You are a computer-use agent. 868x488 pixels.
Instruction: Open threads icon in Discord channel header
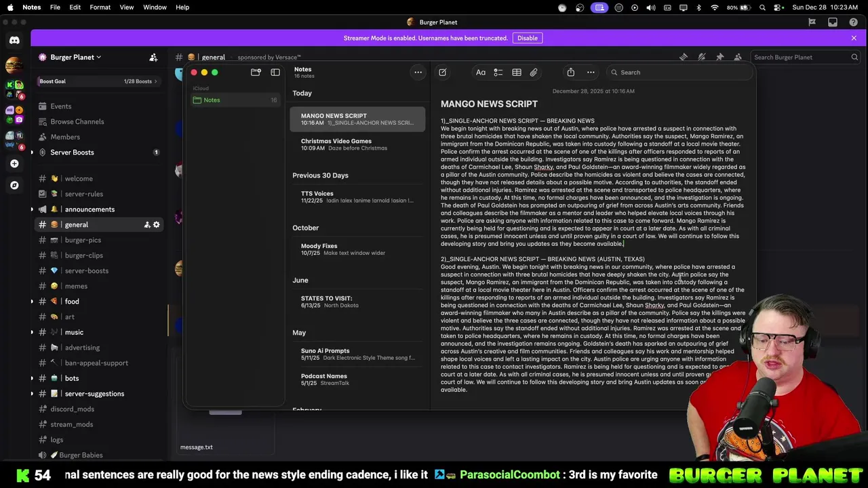click(684, 58)
